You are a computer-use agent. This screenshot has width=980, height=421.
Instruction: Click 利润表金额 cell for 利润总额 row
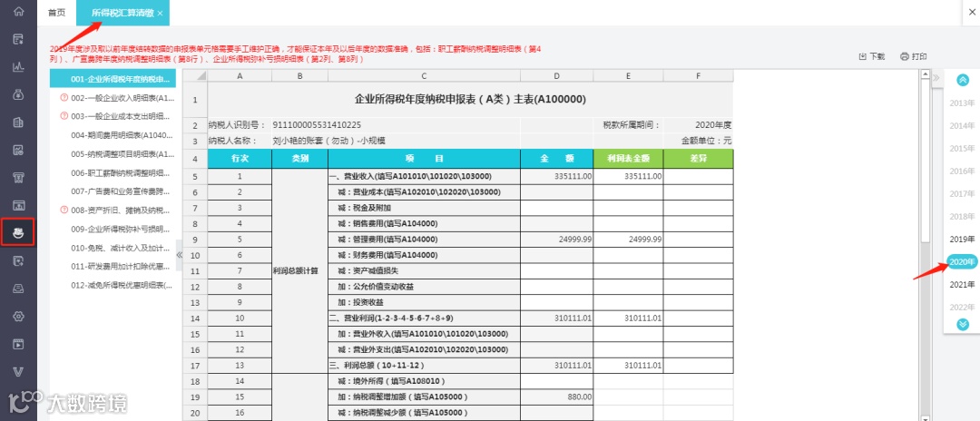pos(629,366)
